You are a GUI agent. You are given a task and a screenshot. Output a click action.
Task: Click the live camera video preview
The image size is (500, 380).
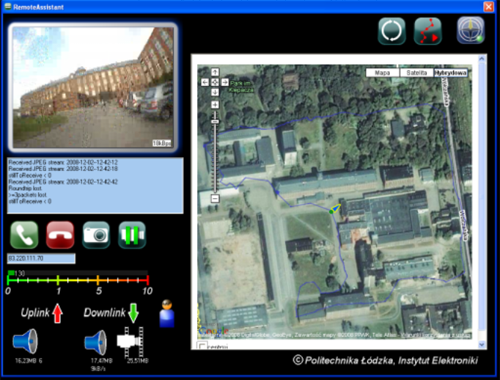tap(93, 87)
